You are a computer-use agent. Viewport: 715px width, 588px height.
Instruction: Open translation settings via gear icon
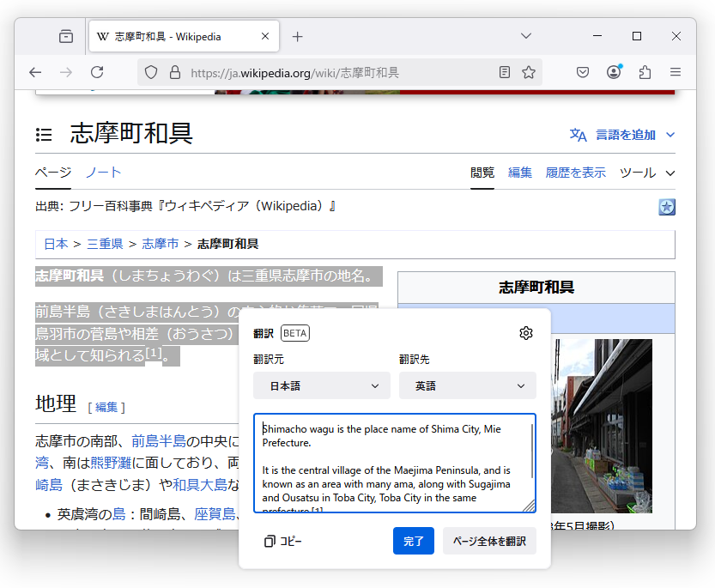click(525, 333)
